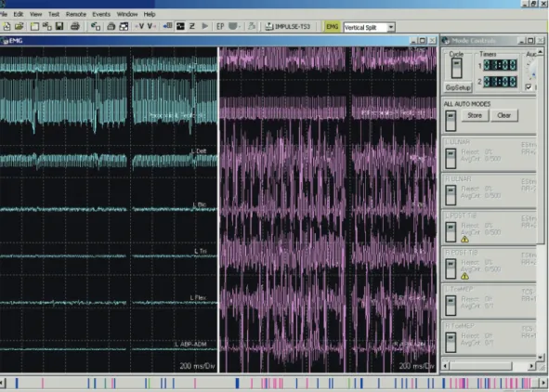Open the Edit menu
549x392 pixels.
(19, 14)
